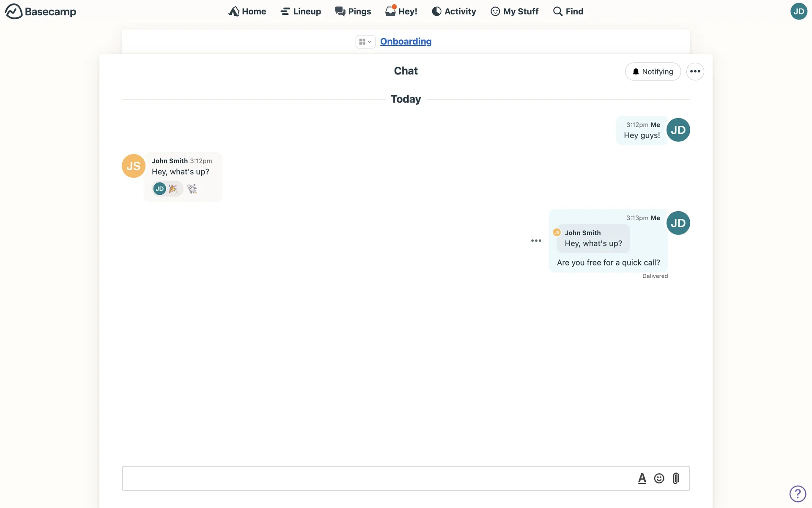Image resolution: width=812 pixels, height=508 pixels.
Task: Go to Home in navigation
Action: pos(247,11)
